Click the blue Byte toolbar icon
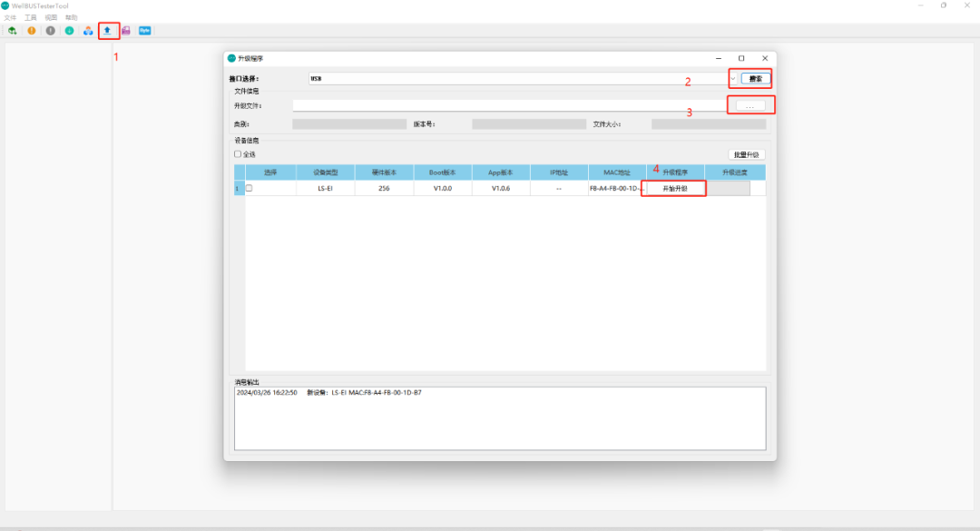 click(x=145, y=31)
